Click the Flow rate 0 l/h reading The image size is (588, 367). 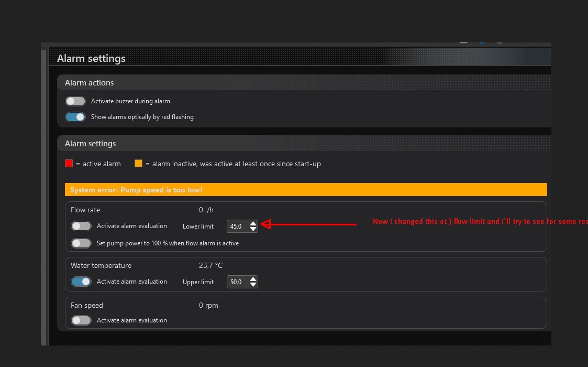(x=206, y=210)
